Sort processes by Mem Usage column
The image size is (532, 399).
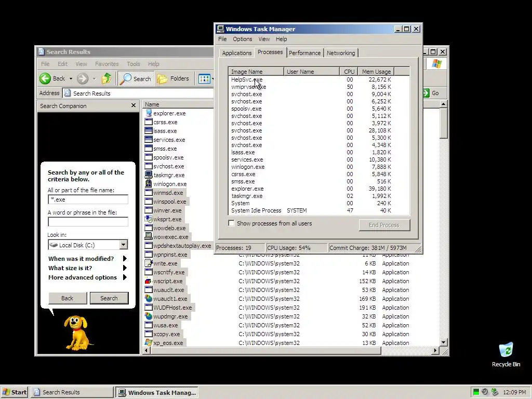click(376, 72)
